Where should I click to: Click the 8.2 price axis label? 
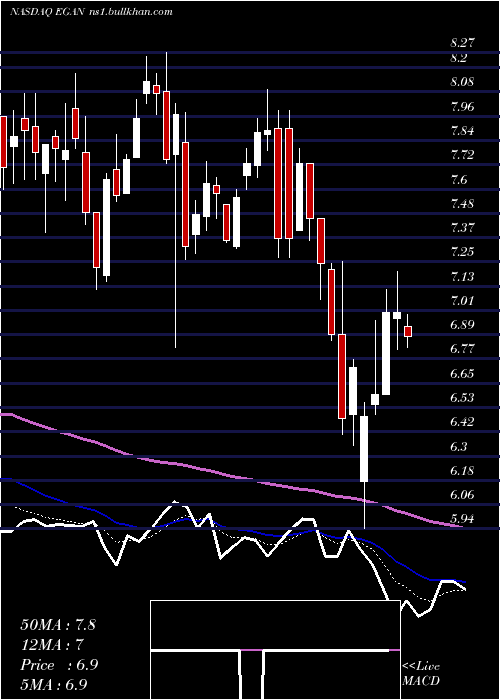458,58
